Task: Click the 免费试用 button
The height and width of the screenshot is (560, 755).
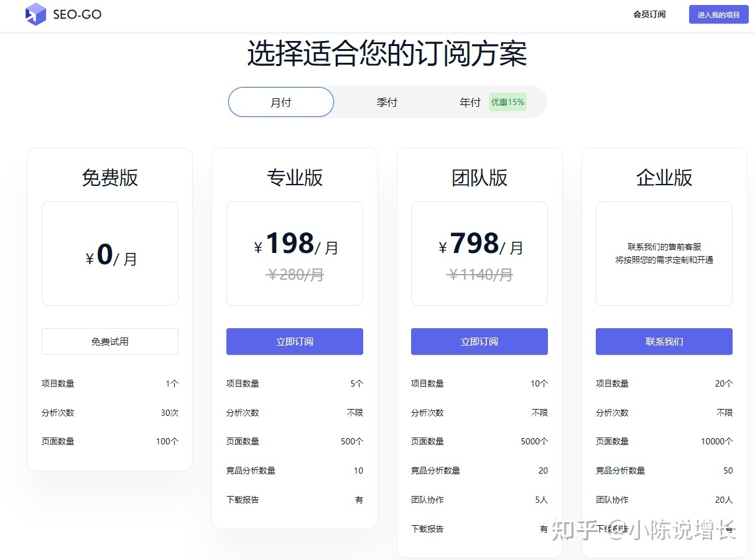Action: tap(110, 341)
